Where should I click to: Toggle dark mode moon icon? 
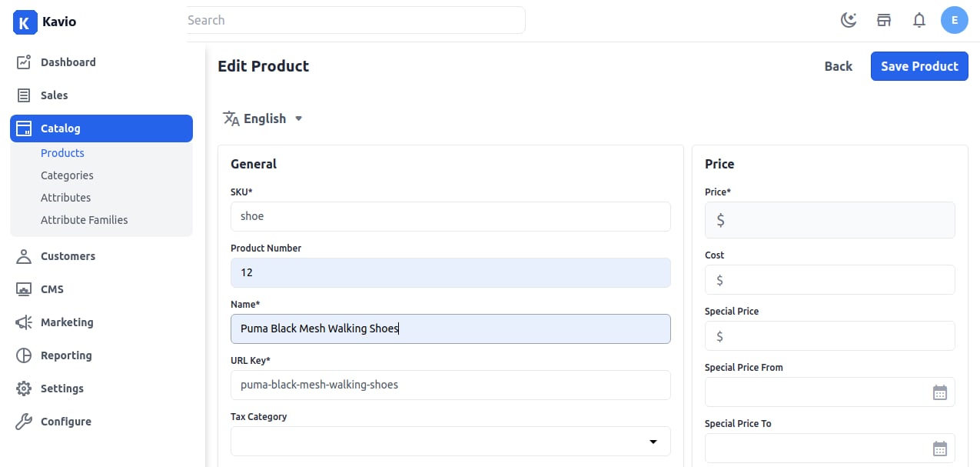(x=849, y=21)
